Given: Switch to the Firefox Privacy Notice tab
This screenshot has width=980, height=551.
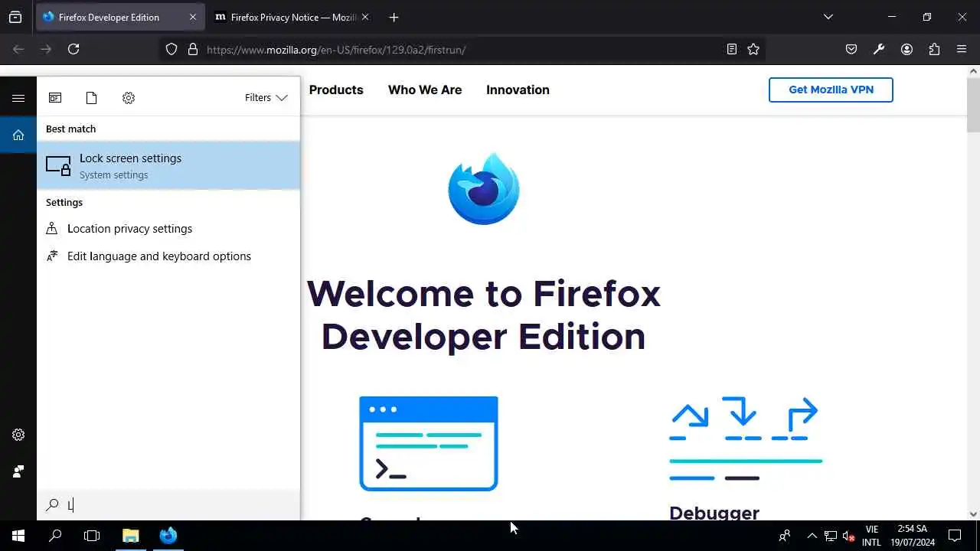Looking at the screenshot, I should click(291, 17).
